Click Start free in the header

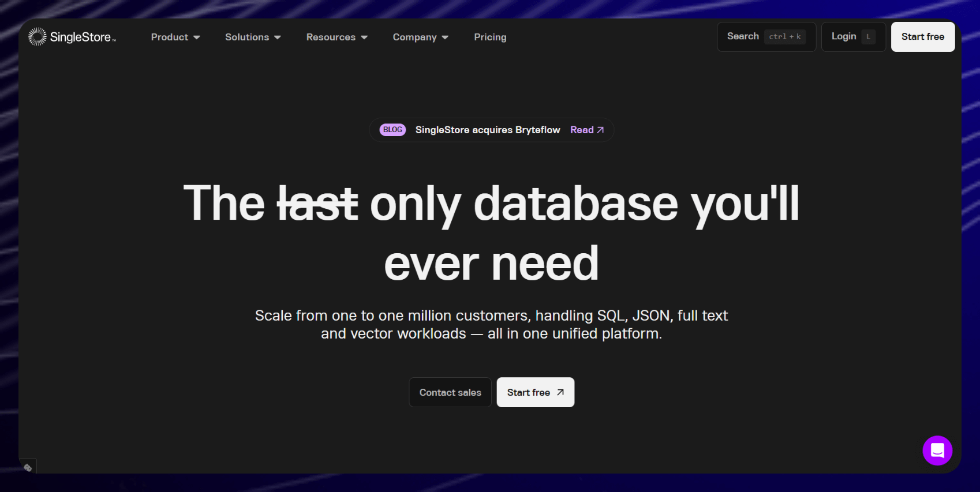pyautogui.click(x=923, y=37)
